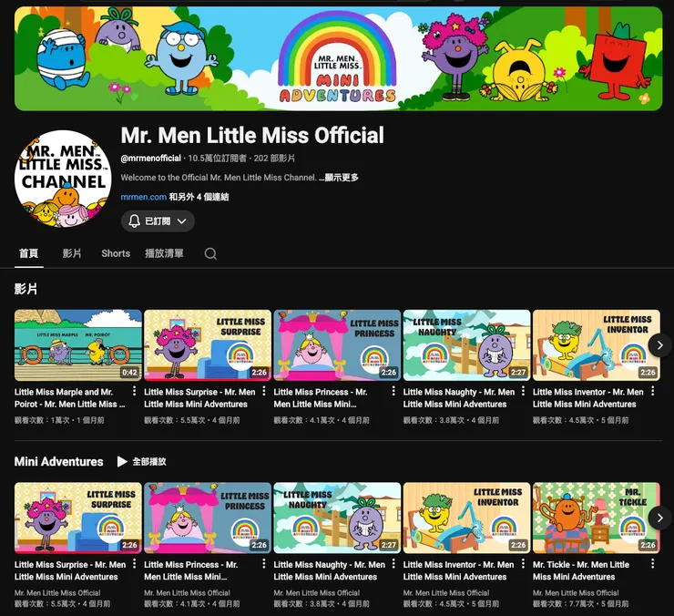674x616 pixels.
Task: Open options menu for the Mr. Tickle video
Action: pyautogui.click(x=652, y=563)
